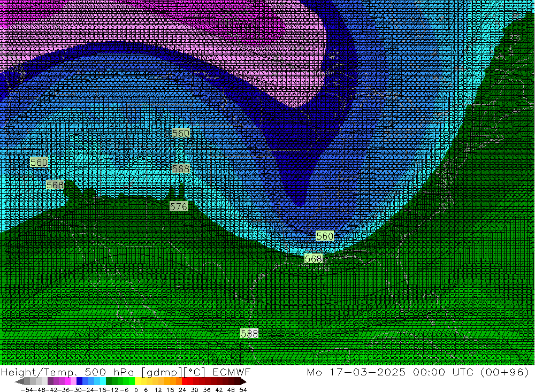The width and height of the screenshot is (535, 392).
Task: Click the dark right arrow end of colorbar
Action: pyautogui.click(x=243, y=381)
